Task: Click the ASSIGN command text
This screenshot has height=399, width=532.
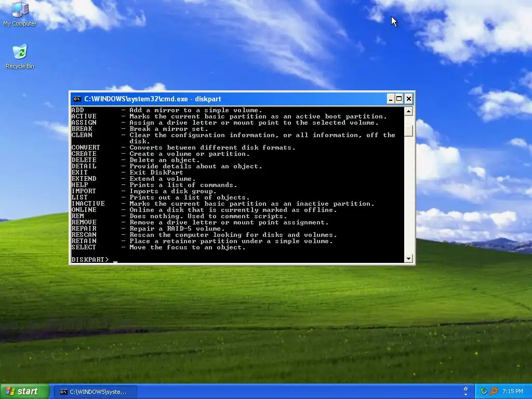Action: pos(84,123)
